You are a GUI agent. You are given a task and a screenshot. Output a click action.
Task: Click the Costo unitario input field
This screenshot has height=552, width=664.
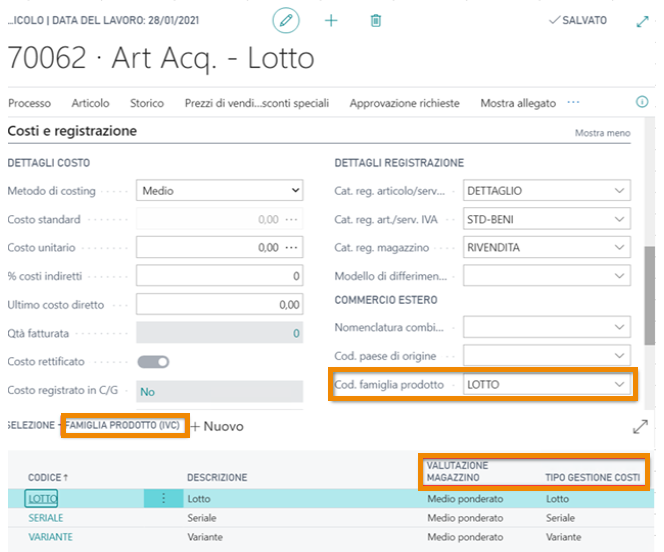pyautogui.click(x=219, y=247)
